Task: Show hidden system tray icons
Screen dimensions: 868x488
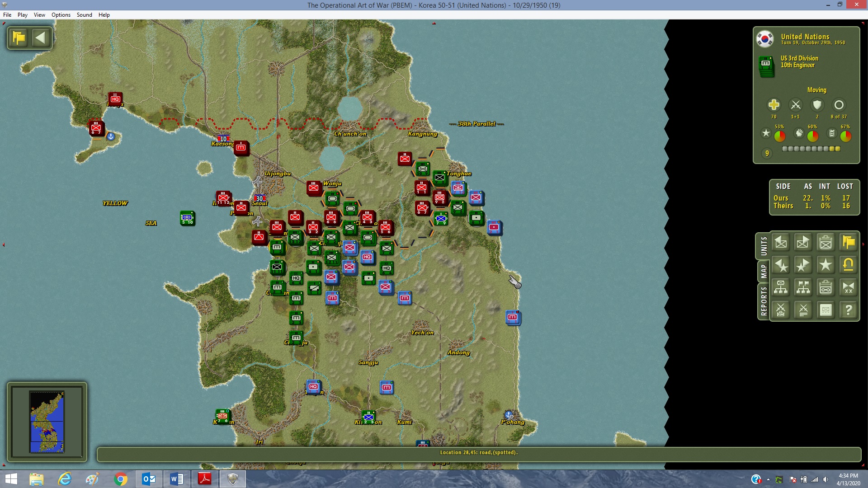Action: pos(768,479)
